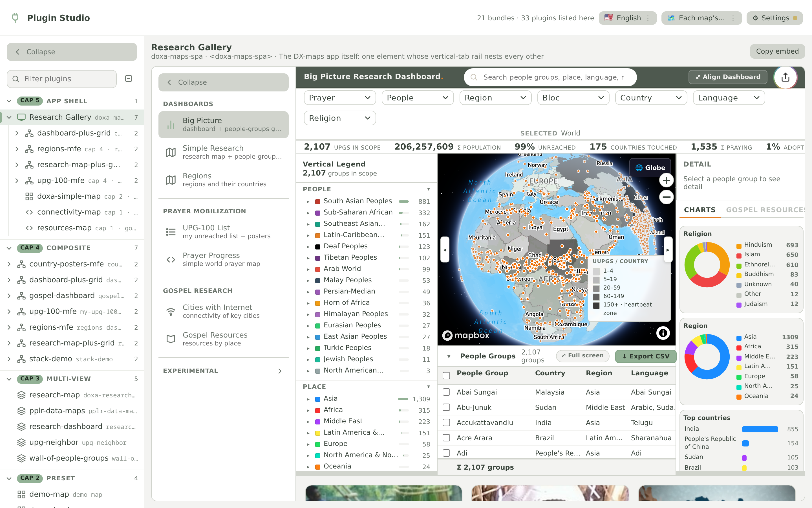Image resolution: width=812 pixels, height=508 pixels.
Task: Toggle the select-all checkbox in table header
Action: point(446,375)
